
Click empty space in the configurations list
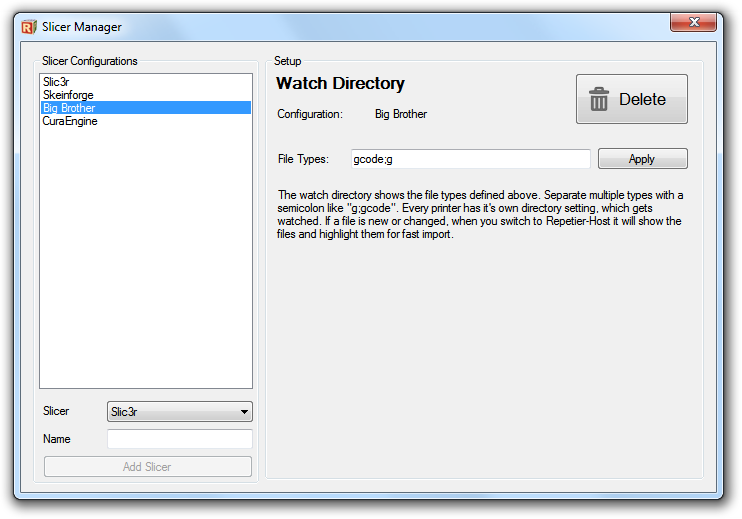coord(145,260)
